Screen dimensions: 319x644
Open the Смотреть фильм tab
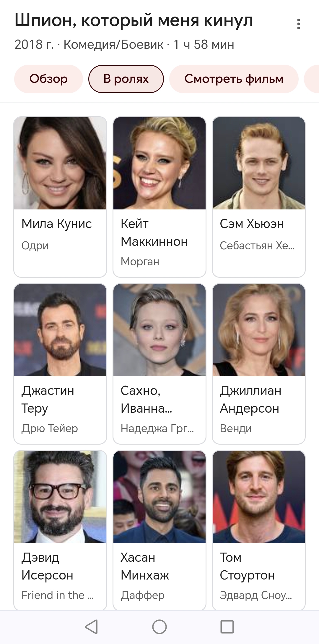click(x=234, y=79)
